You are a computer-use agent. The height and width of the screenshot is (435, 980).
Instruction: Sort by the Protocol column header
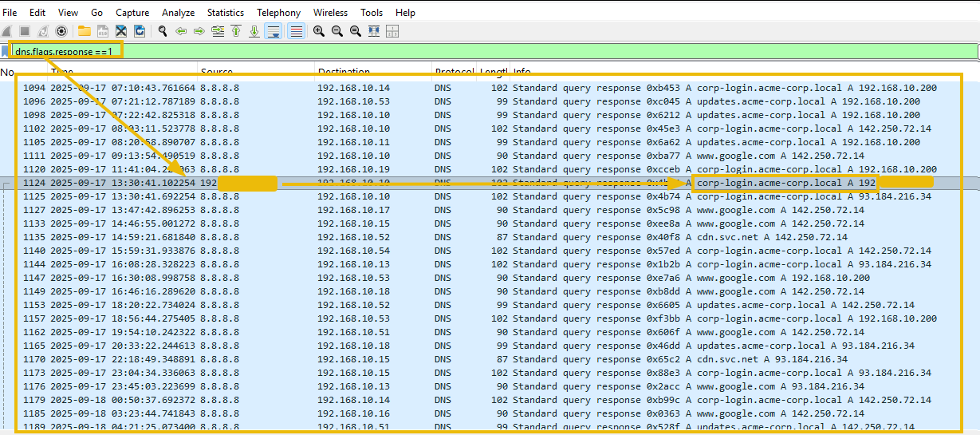tap(455, 72)
